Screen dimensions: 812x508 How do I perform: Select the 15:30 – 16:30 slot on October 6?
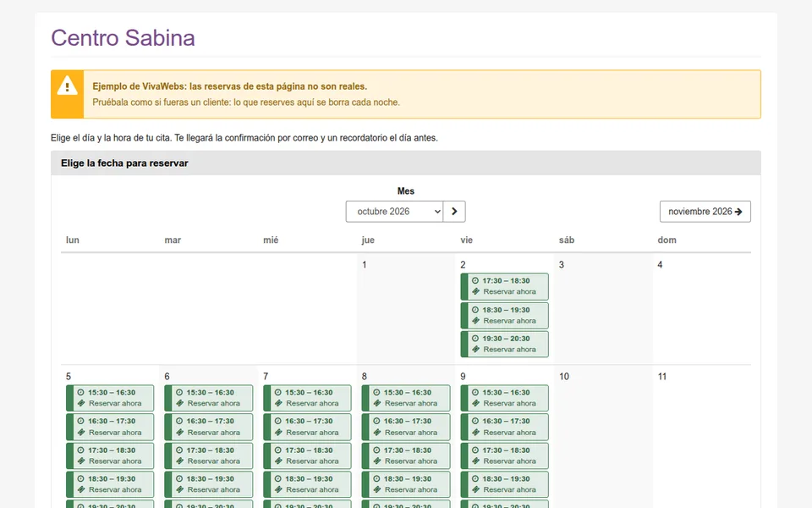pyautogui.click(x=209, y=398)
